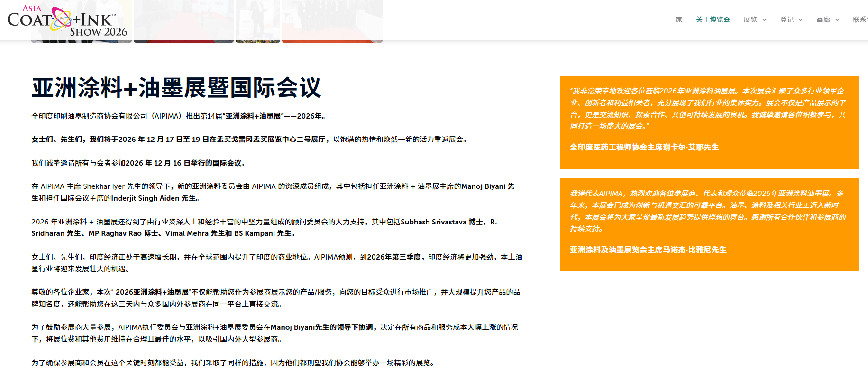Open the partially visible 联系 menu item
The width and height of the screenshot is (868, 372).
[x=860, y=19]
